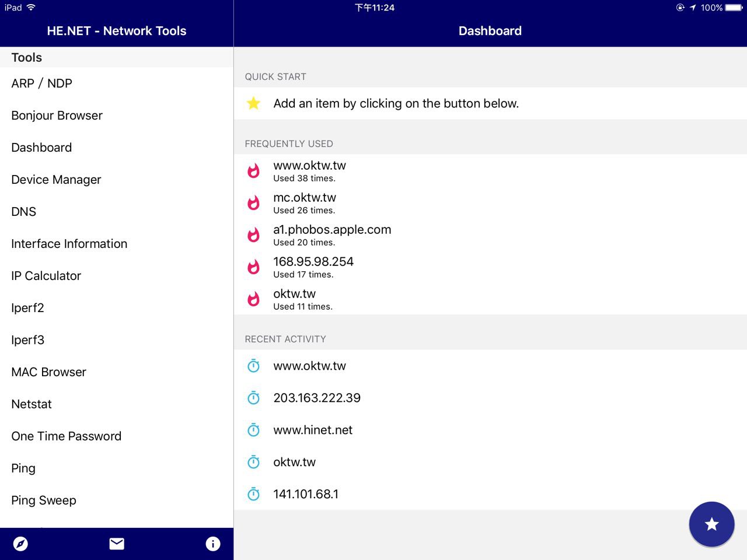Image resolution: width=747 pixels, height=560 pixels.
Task: Tap the floating star favorites button
Action: click(x=711, y=524)
